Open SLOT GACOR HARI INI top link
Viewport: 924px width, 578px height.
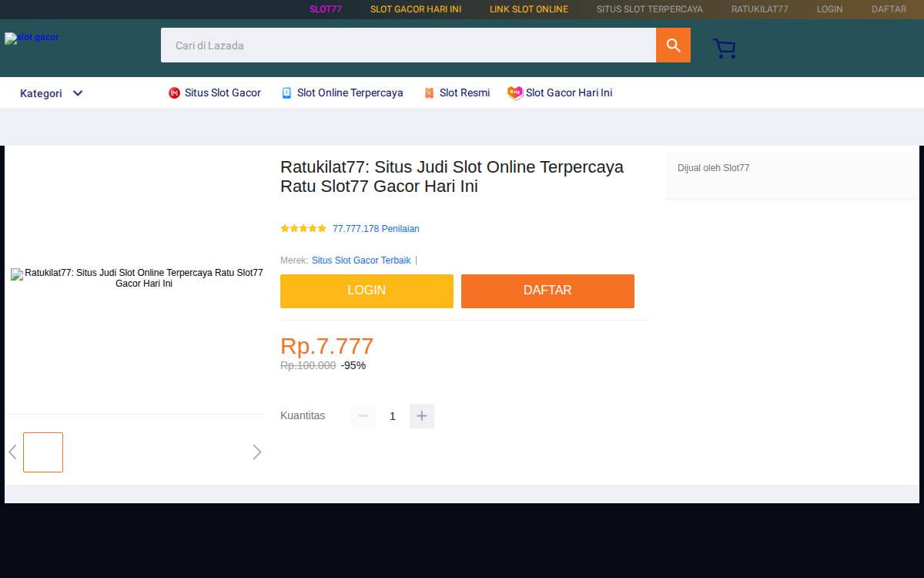tap(416, 9)
